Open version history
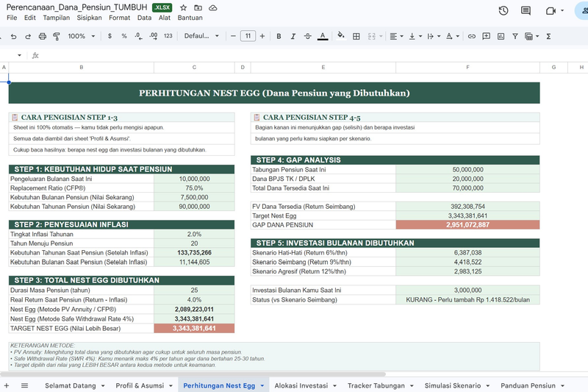 pyautogui.click(x=503, y=11)
